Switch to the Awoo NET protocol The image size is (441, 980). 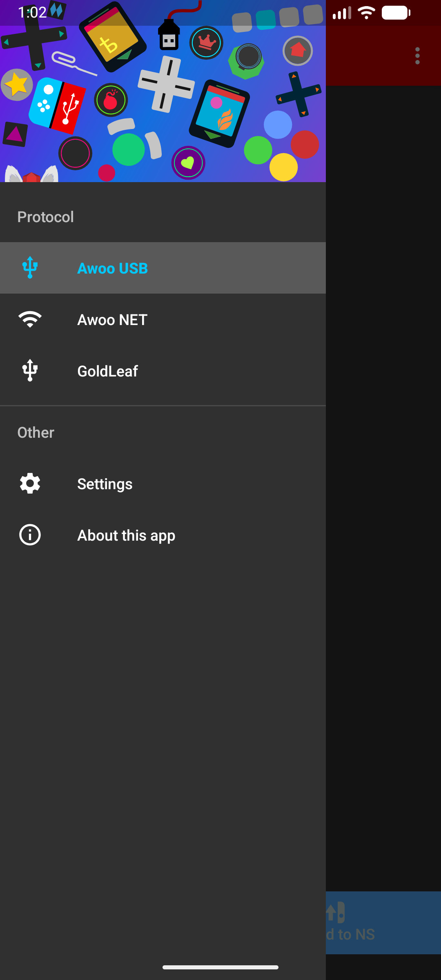[x=163, y=319]
